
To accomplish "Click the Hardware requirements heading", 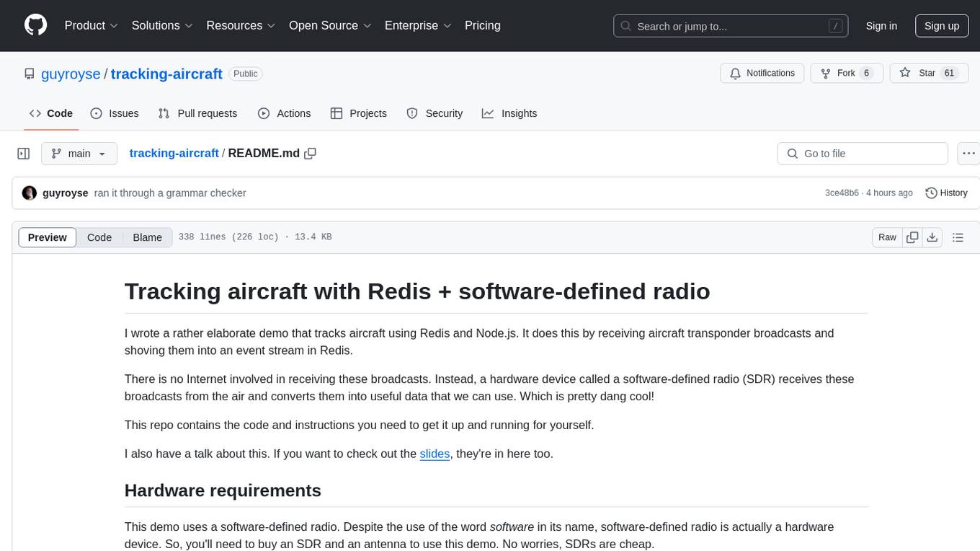I will tap(223, 490).
